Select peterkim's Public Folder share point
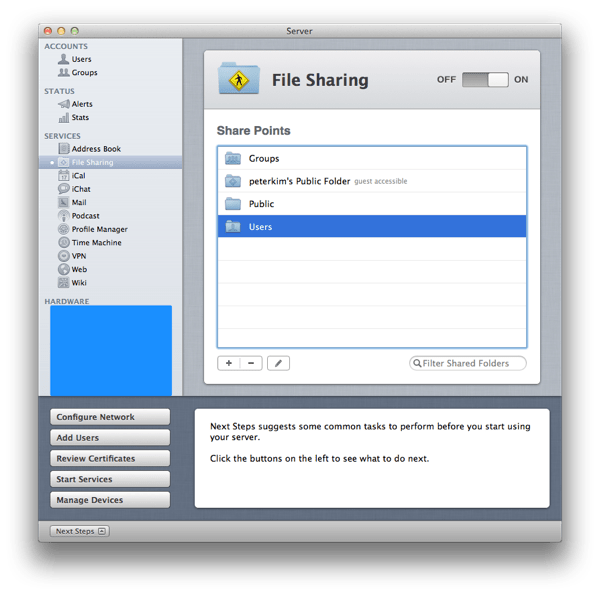Image resolution: width=600 pixels, height=595 pixels. (x=372, y=181)
